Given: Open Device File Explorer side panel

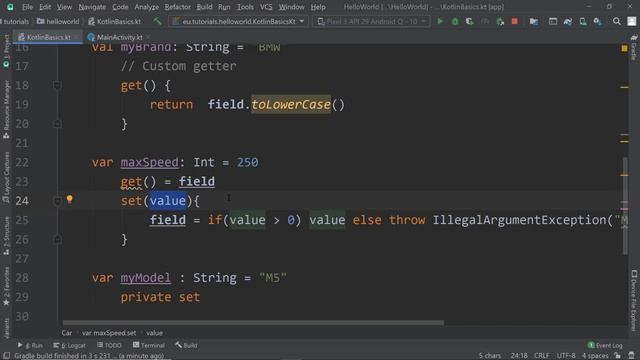Looking at the screenshot, I should pos(633,300).
